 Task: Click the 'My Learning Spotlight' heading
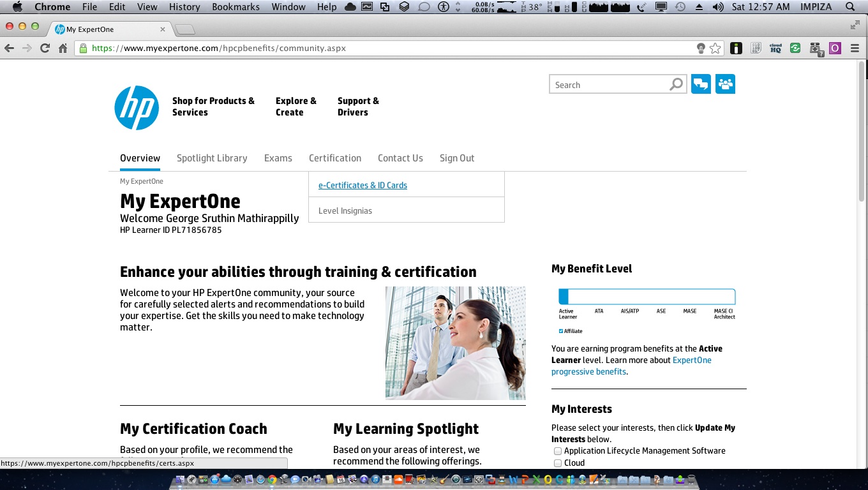pyautogui.click(x=406, y=429)
